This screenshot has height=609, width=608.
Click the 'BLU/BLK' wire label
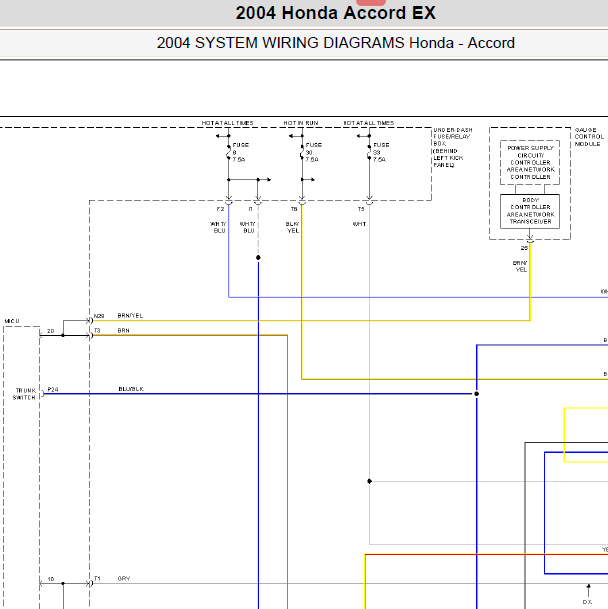131,389
